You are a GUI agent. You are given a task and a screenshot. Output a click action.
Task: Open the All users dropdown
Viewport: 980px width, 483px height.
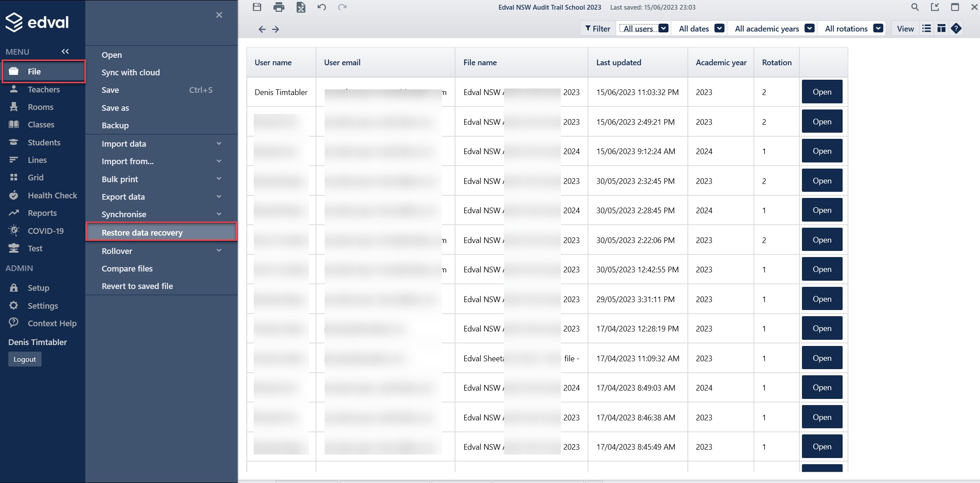point(644,28)
